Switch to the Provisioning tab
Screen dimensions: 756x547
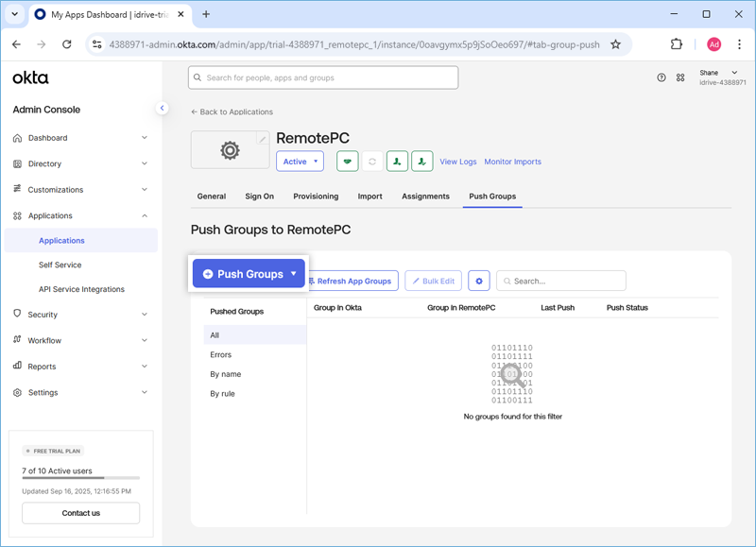(316, 197)
